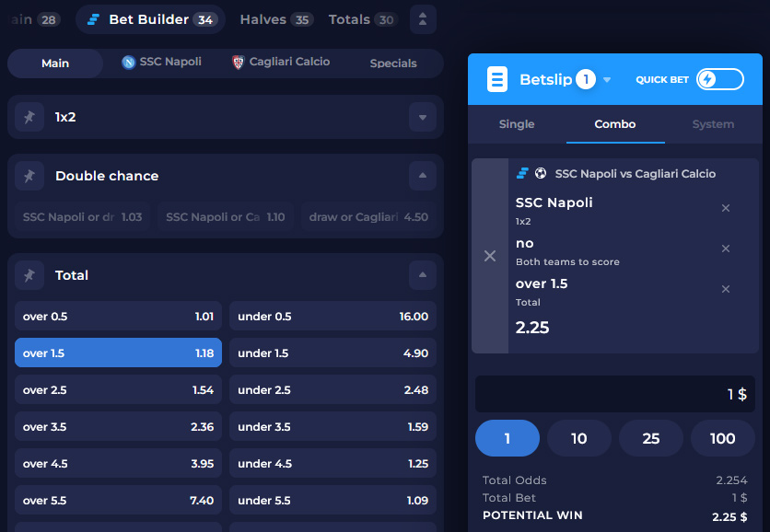This screenshot has width=770, height=532.
Task: Collapse the market categories bar
Action: tap(423, 19)
